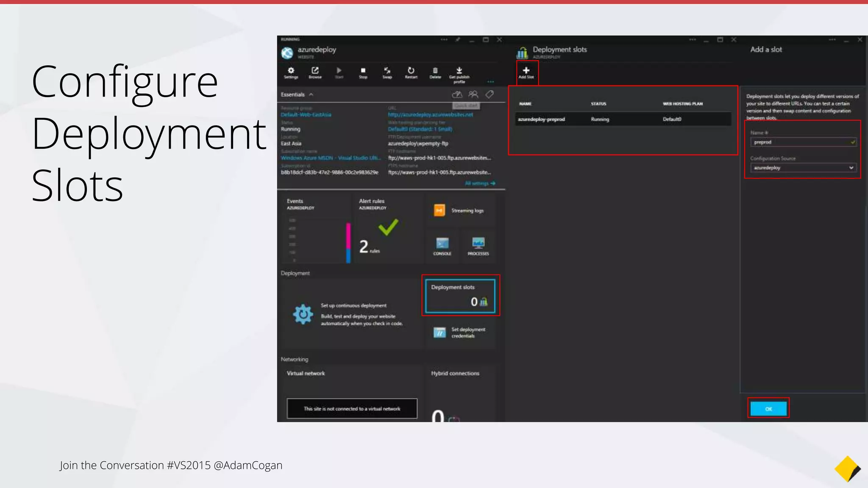Click the continuous deployment gear icon
This screenshot has width=868, height=488.
point(303,314)
